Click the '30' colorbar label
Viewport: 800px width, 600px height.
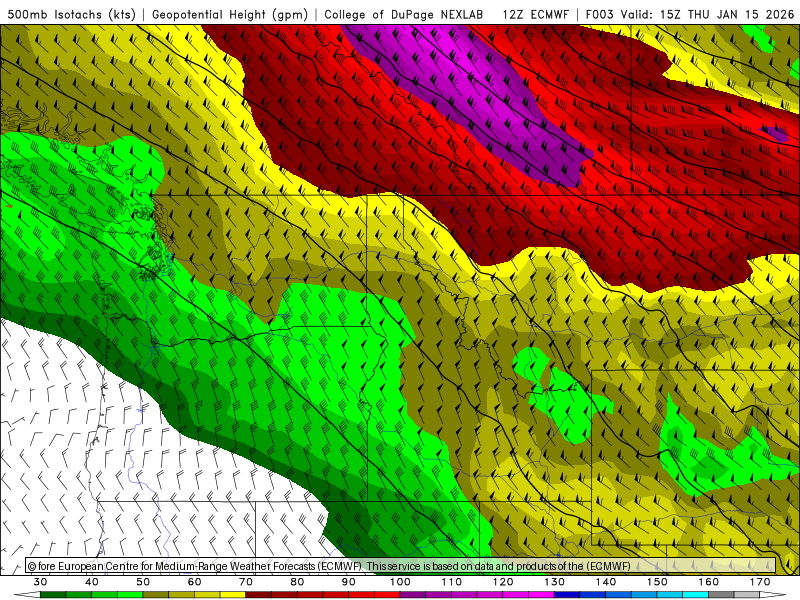[x=40, y=582]
